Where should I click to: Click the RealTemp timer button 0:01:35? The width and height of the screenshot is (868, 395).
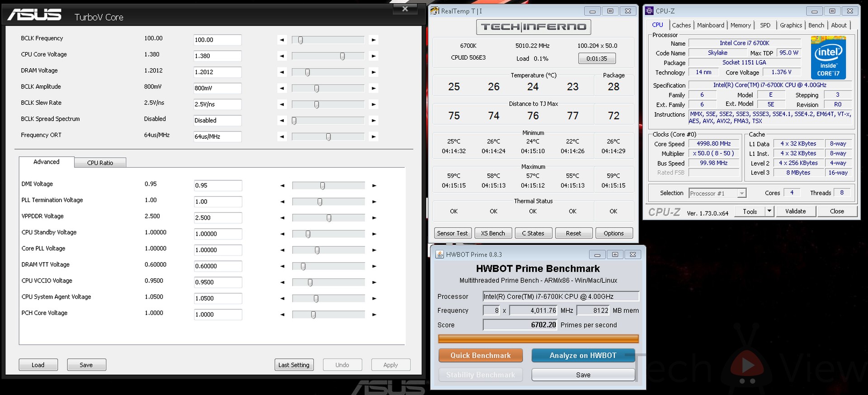[x=597, y=58]
